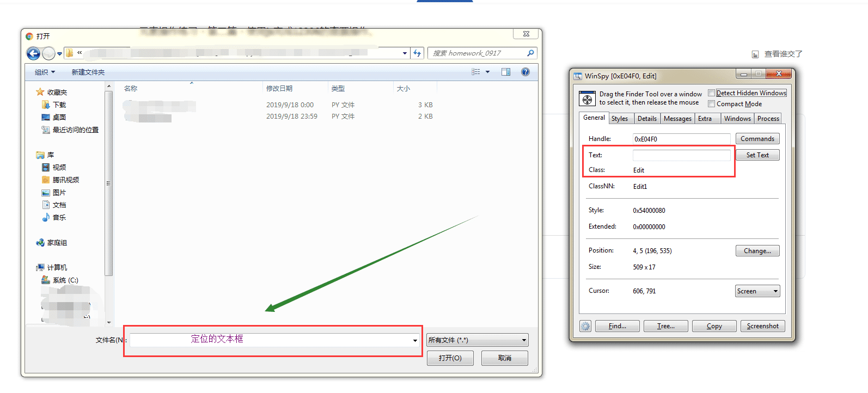This screenshot has height=393, width=868.
Task: Open 文档 library
Action: click(x=54, y=205)
